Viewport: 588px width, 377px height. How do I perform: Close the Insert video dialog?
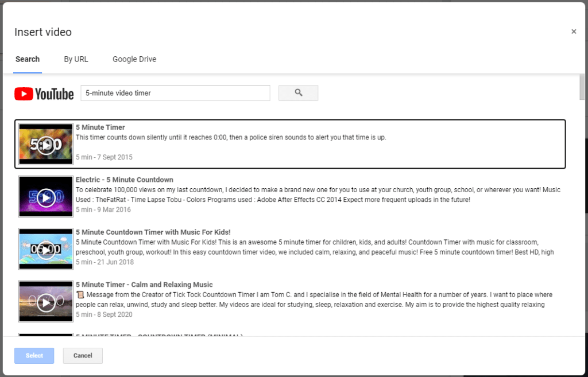pyautogui.click(x=574, y=32)
